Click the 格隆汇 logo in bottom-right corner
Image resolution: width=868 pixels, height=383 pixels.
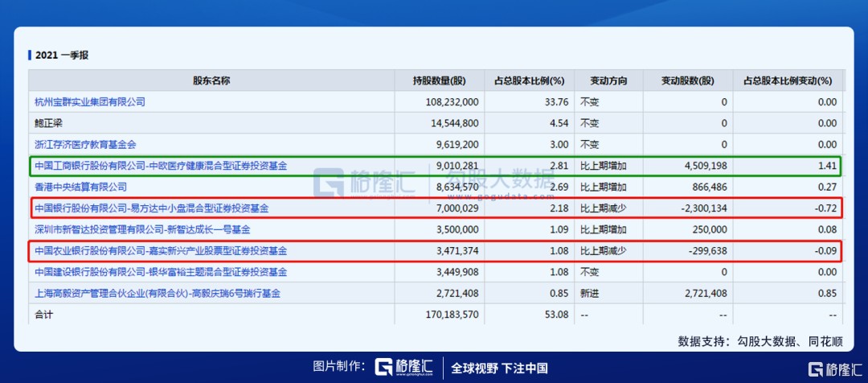(834, 369)
